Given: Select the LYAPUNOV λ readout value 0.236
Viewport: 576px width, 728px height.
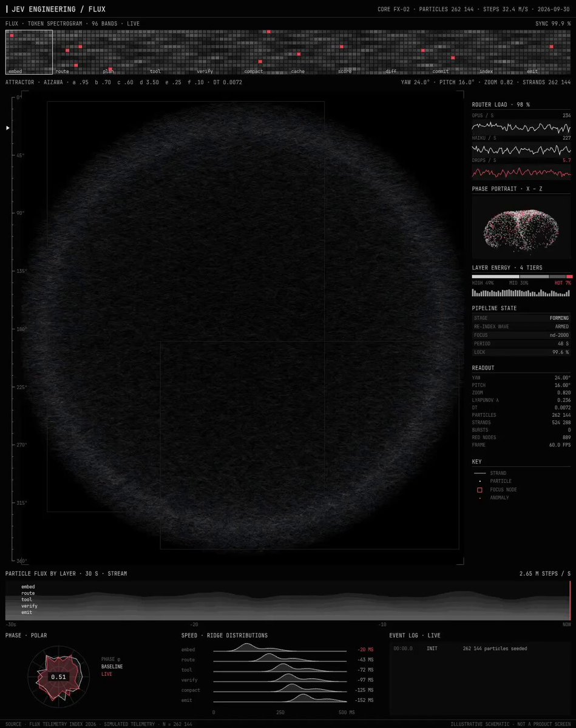Looking at the screenshot, I should [x=563, y=400].
